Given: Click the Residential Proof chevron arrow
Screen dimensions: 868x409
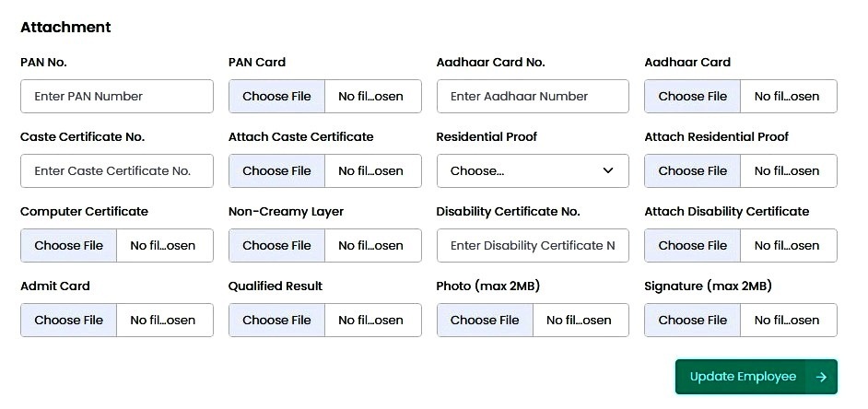Looking at the screenshot, I should click(x=608, y=171).
